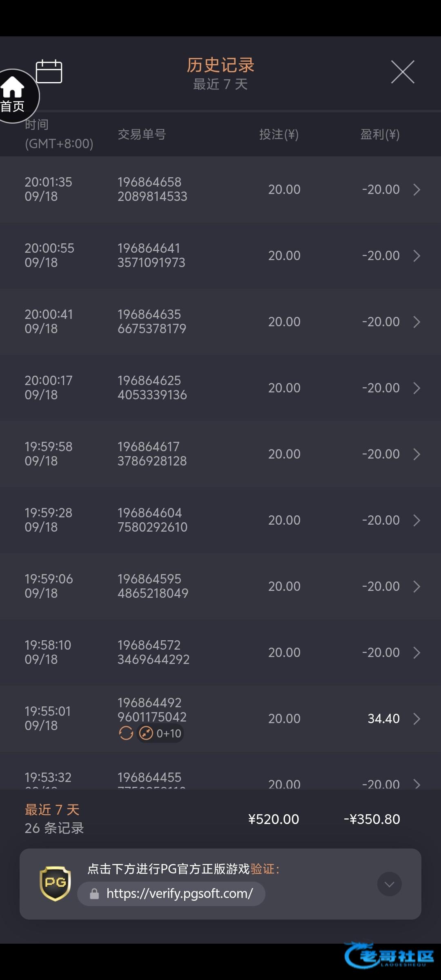
Task: Close the history record panel
Action: pos(403,72)
